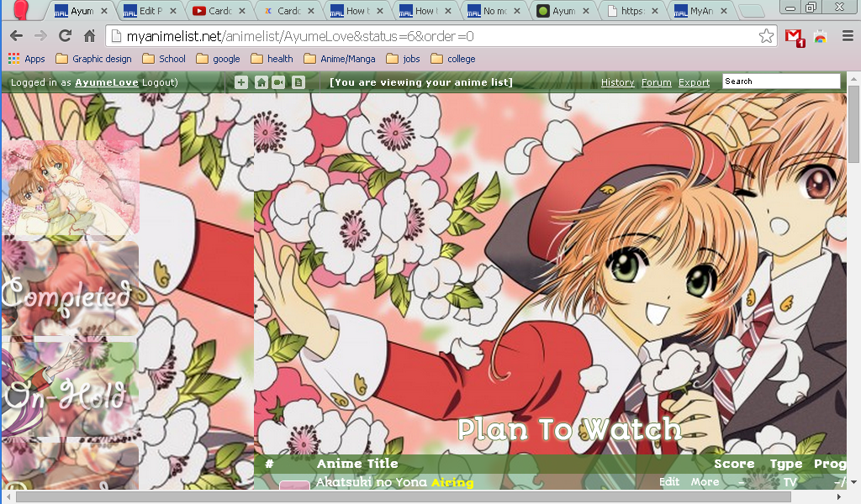Close the 'MyAn' tab
Screen dimensions: 861x504
[x=724, y=11]
